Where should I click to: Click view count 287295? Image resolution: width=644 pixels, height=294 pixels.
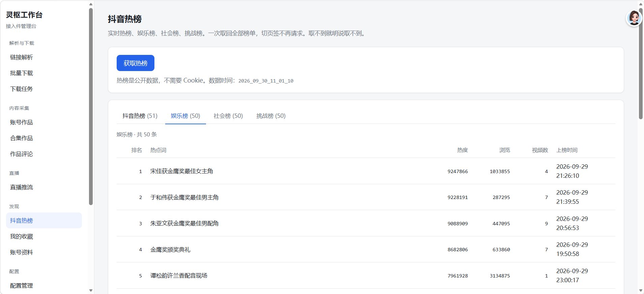[501, 197]
